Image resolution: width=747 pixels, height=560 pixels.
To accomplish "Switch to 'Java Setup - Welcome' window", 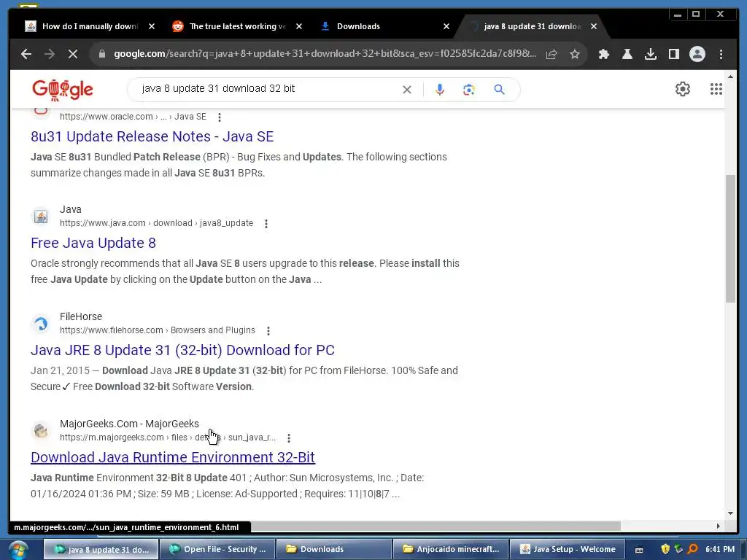I will [x=566, y=550].
